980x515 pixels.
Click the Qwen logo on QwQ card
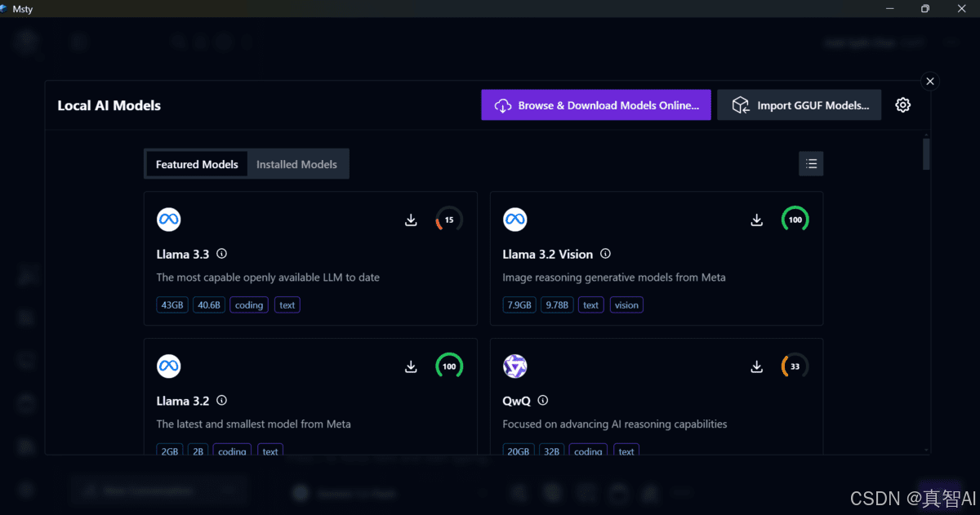coord(515,366)
